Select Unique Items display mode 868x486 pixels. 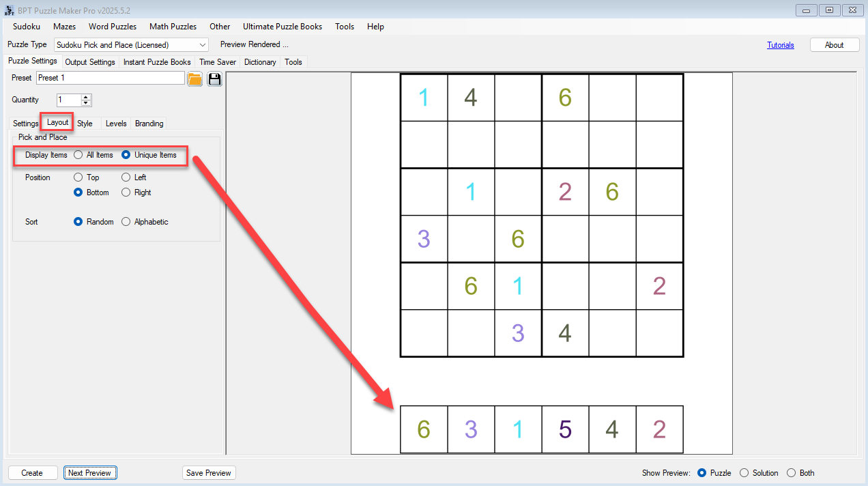[126, 155]
